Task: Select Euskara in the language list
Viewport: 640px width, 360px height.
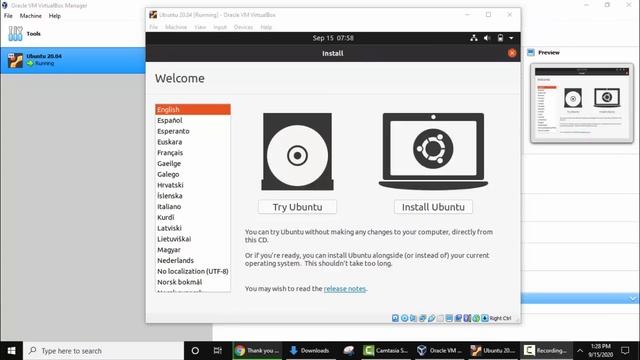Action: [x=193, y=142]
